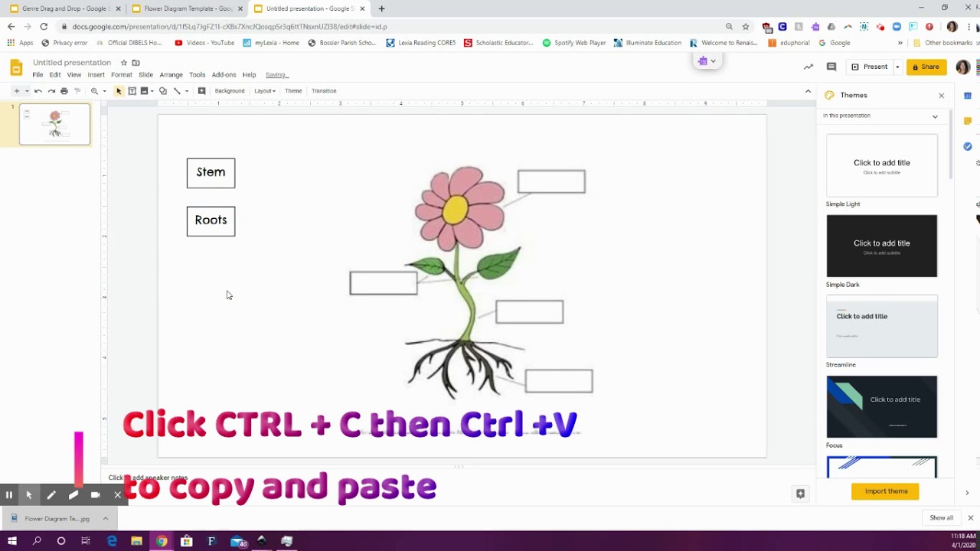Redo the last action
The image size is (980, 551).
click(51, 91)
